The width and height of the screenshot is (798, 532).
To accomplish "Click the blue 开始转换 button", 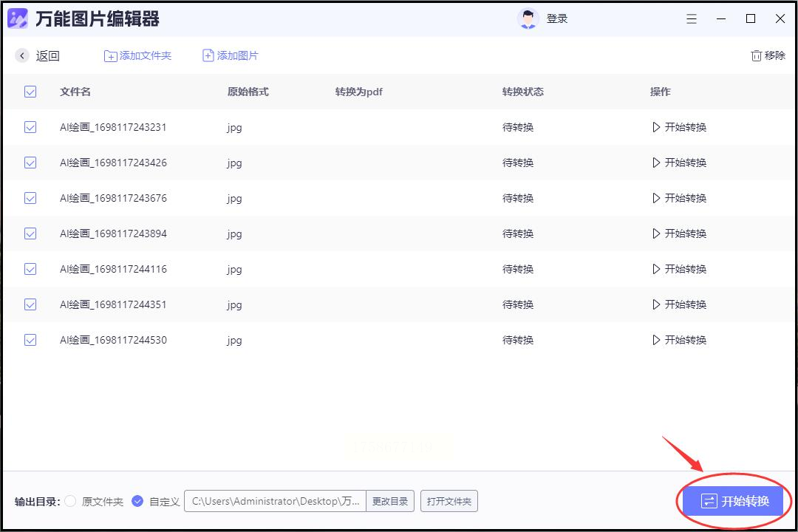I will tap(733, 501).
